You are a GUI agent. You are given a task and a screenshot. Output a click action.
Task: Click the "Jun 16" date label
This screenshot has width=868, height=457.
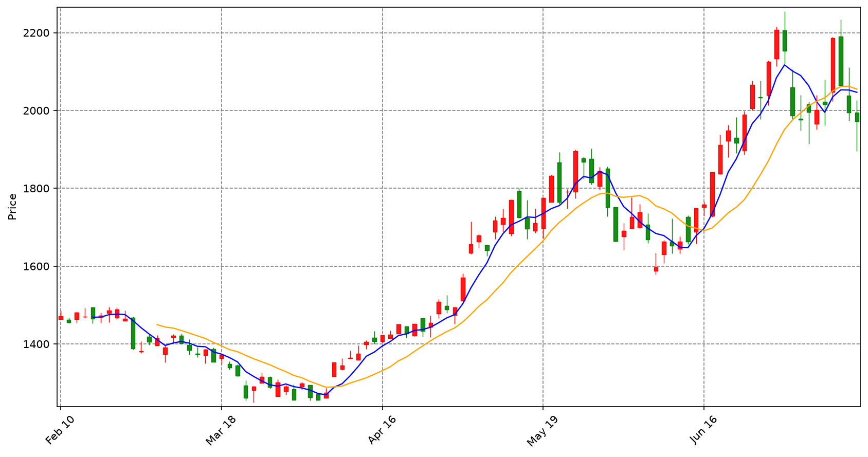[x=704, y=430]
